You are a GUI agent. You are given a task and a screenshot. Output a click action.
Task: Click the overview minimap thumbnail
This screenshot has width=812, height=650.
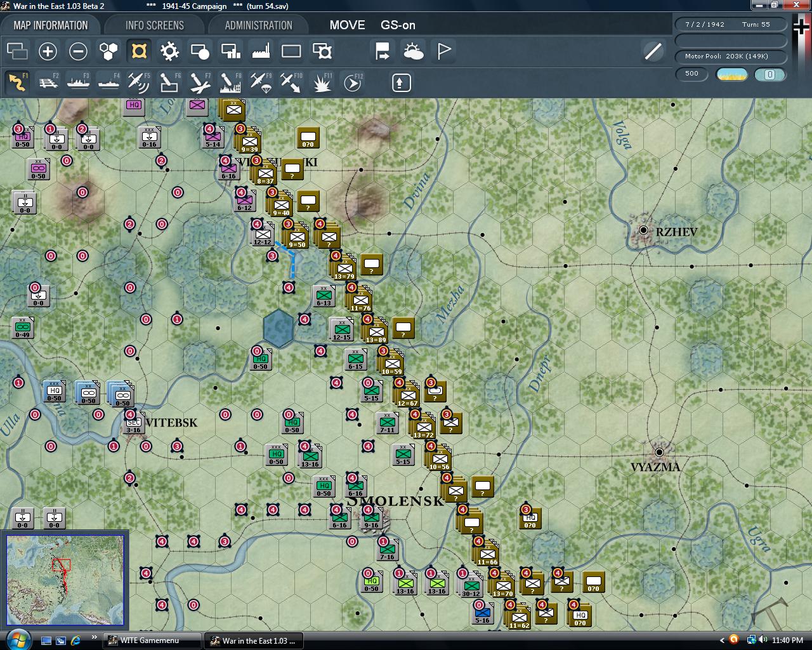tap(65, 581)
